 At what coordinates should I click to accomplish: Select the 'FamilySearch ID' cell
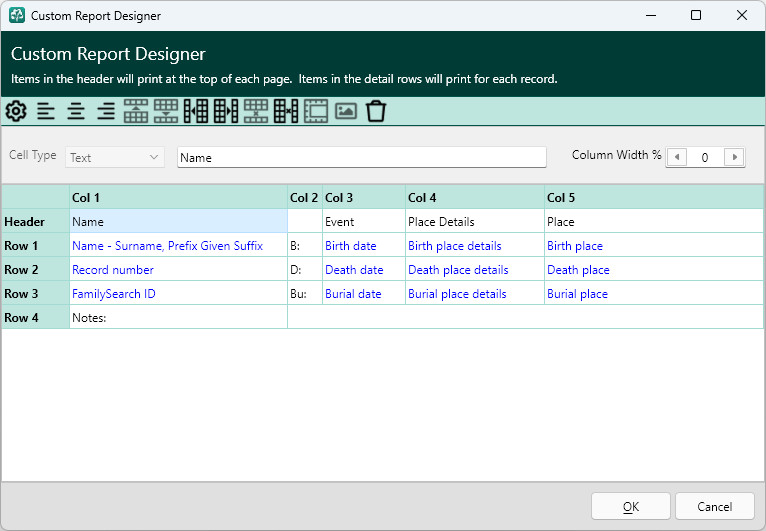[x=178, y=293]
